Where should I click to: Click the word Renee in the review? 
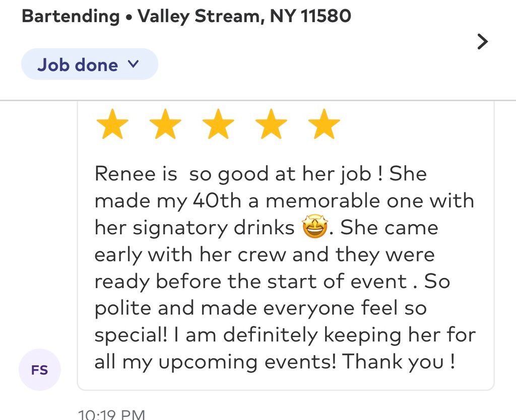click(x=125, y=173)
